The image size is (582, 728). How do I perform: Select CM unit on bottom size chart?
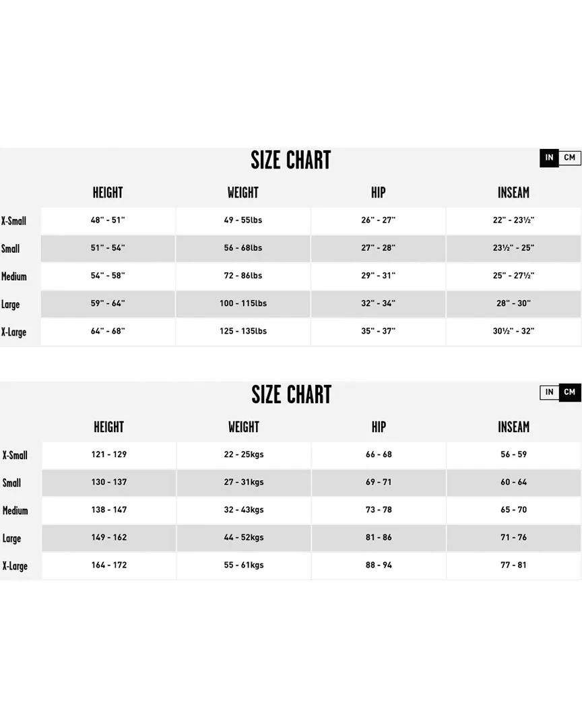(x=570, y=392)
